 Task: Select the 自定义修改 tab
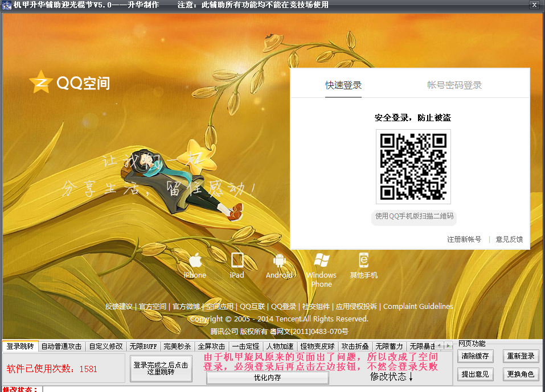click(106, 346)
